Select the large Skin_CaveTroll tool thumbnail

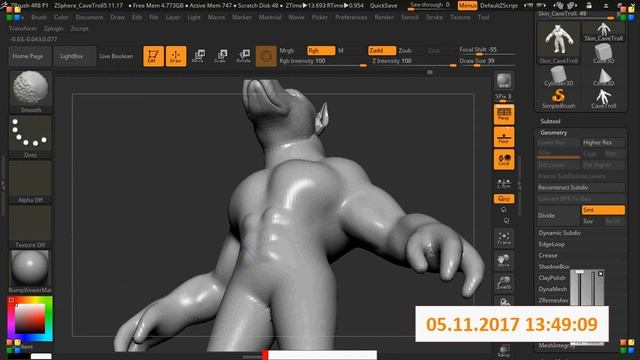[558, 43]
